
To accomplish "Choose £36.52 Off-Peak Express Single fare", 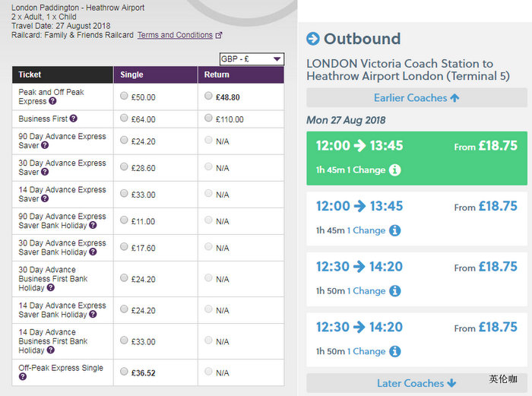I will point(124,372).
